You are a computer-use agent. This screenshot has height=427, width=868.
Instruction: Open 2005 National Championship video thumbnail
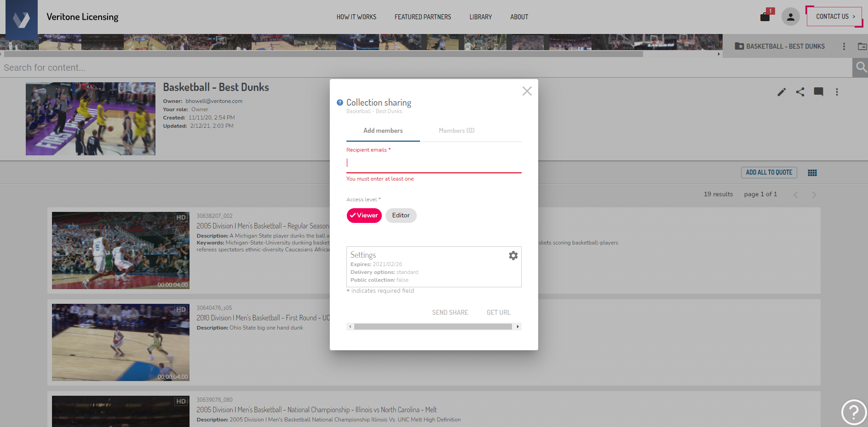(121, 411)
